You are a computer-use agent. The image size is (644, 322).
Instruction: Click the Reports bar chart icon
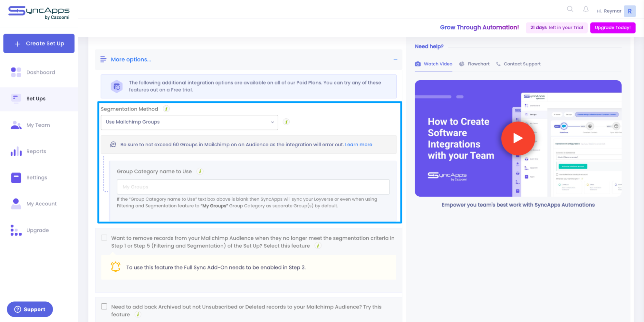pos(16,151)
